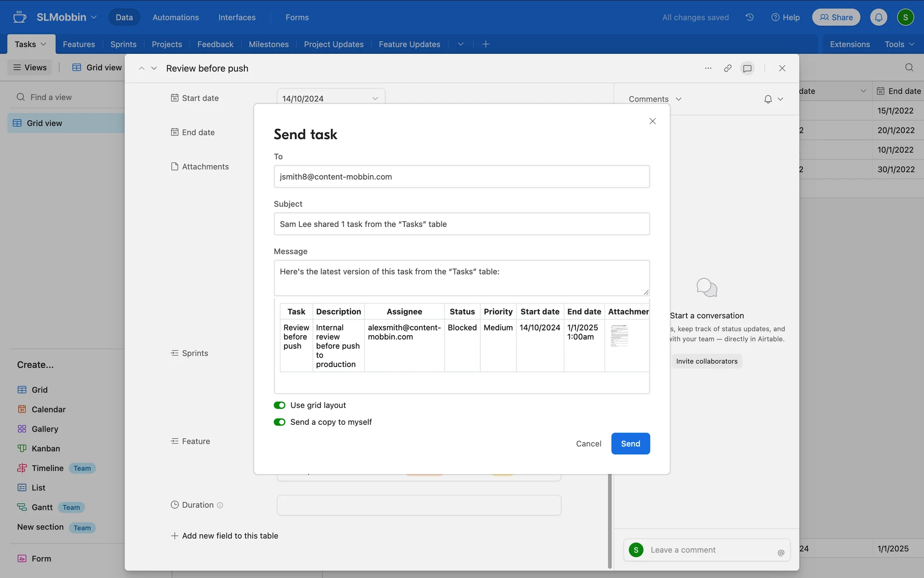This screenshot has height=578, width=924.
Task: Go to previous record with up chevron
Action: point(141,68)
